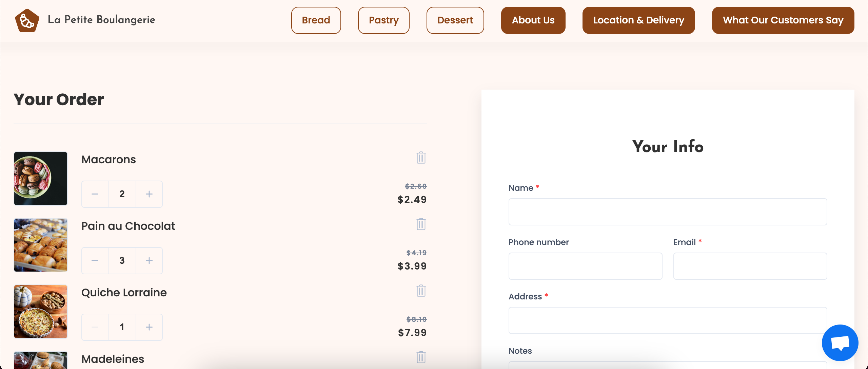Click the About Us navigation button
The height and width of the screenshot is (369, 868).
(533, 20)
